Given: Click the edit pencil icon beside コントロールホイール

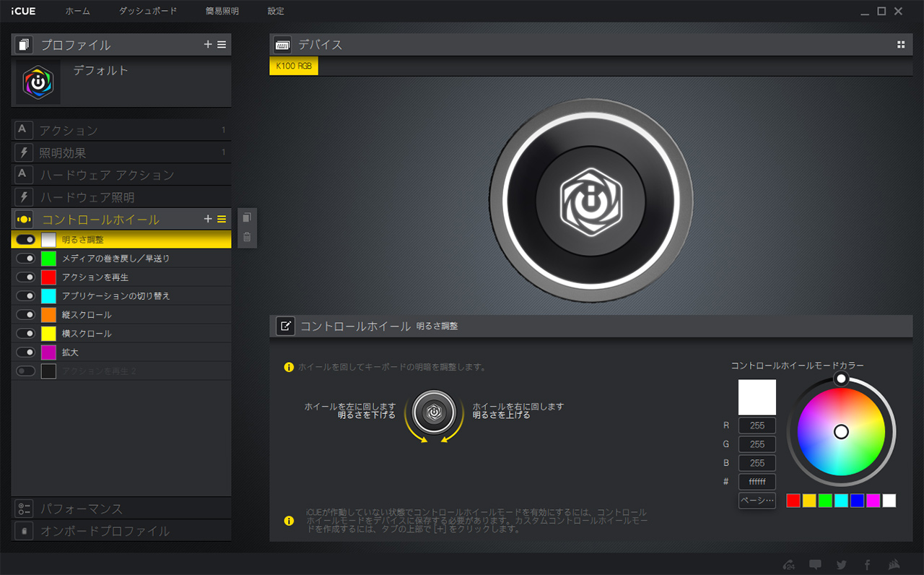Looking at the screenshot, I should [285, 326].
